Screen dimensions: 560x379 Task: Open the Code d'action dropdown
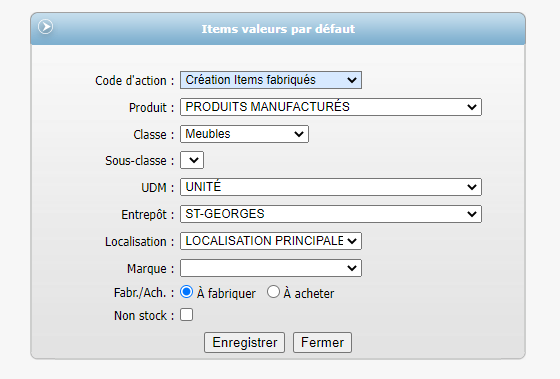coord(271,80)
